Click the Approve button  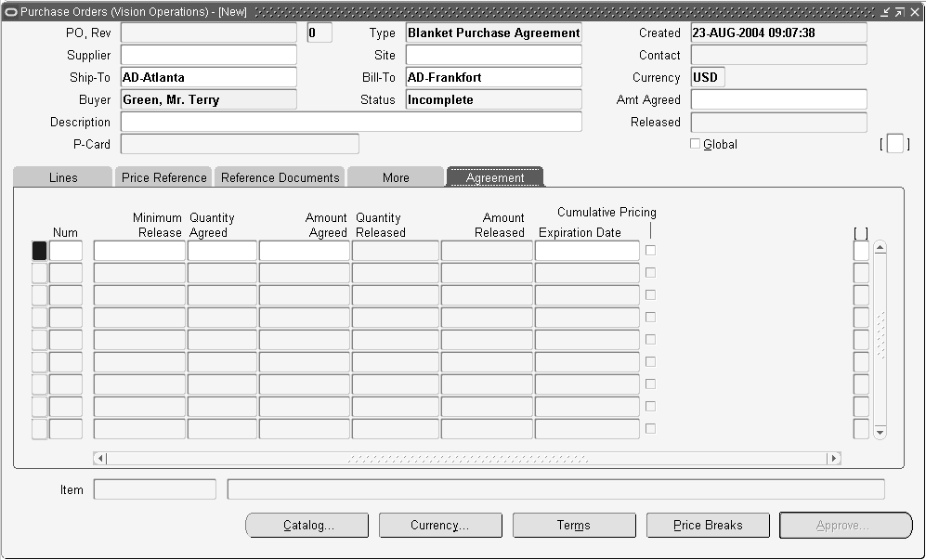click(846, 525)
